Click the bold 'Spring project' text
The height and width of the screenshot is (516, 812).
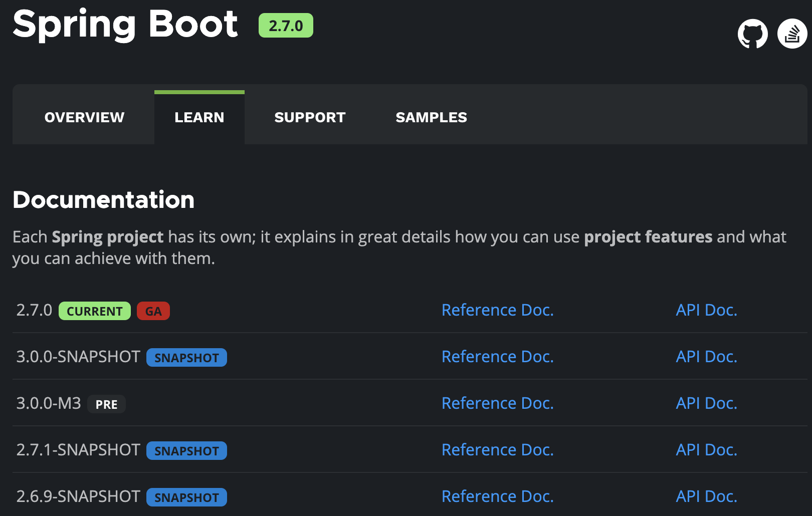pos(108,237)
